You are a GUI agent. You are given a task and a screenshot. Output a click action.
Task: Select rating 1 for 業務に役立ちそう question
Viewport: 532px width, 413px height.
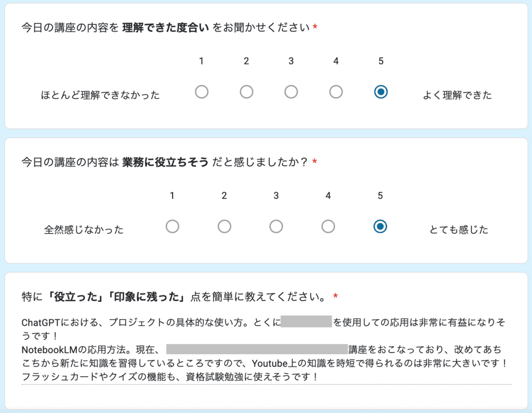click(x=172, y=226)
